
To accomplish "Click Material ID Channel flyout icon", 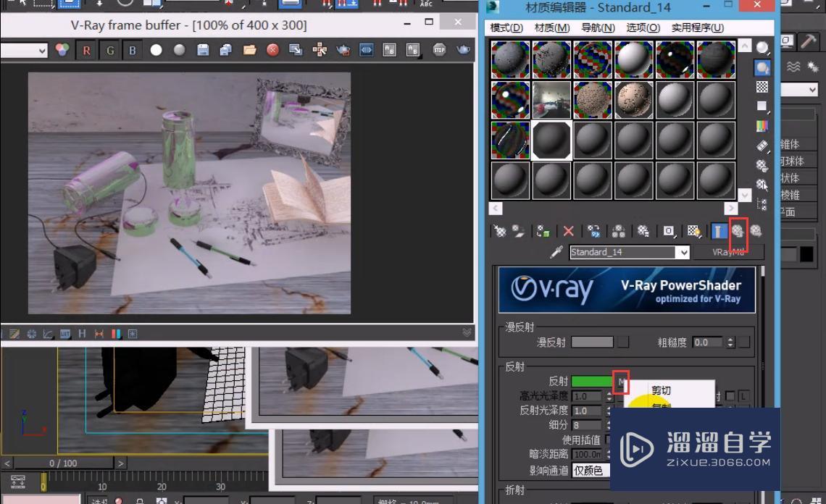I will click(669, 231).
